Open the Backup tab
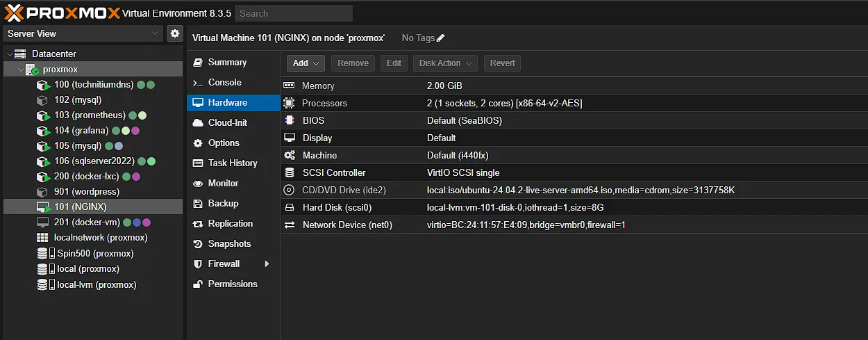Image resolution: width=868 pixels, height=340 pixels. coord(233,203)
